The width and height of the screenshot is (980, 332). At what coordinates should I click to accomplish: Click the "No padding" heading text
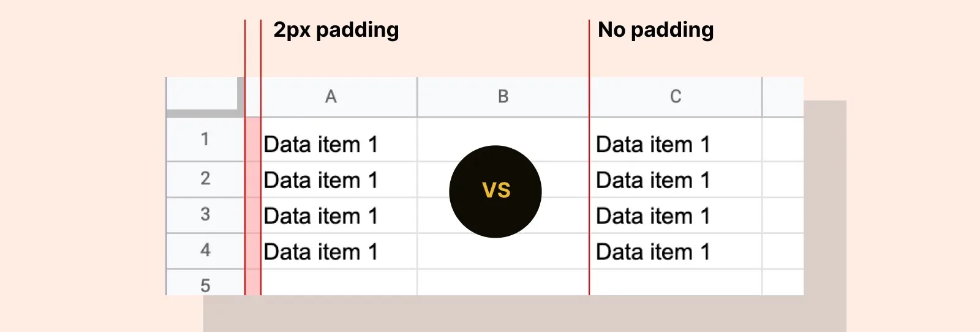655,30
